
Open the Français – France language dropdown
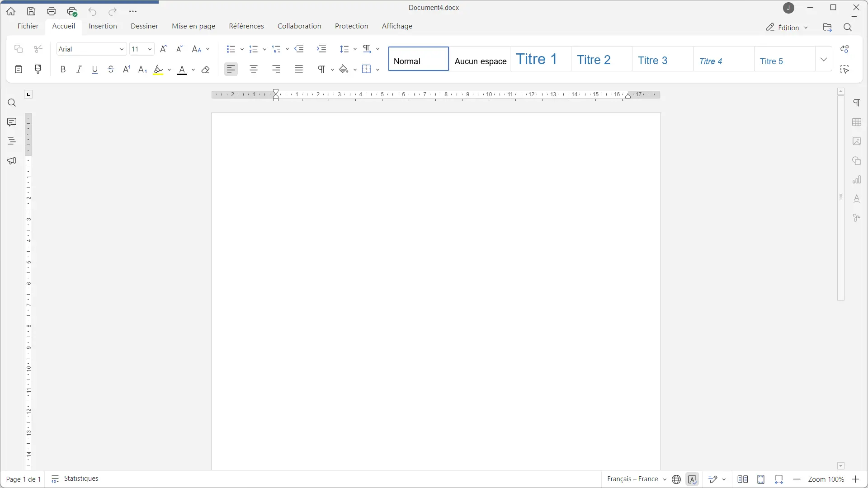coord(637,479)
